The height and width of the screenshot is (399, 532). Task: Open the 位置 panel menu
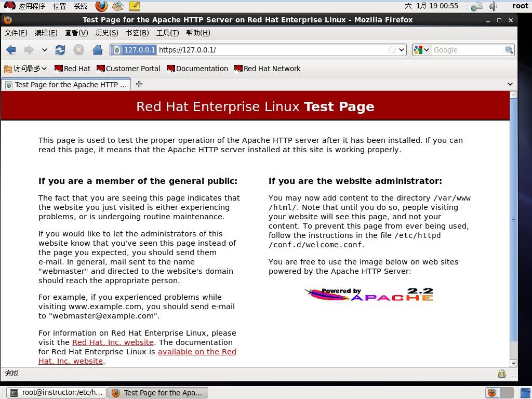60,6
